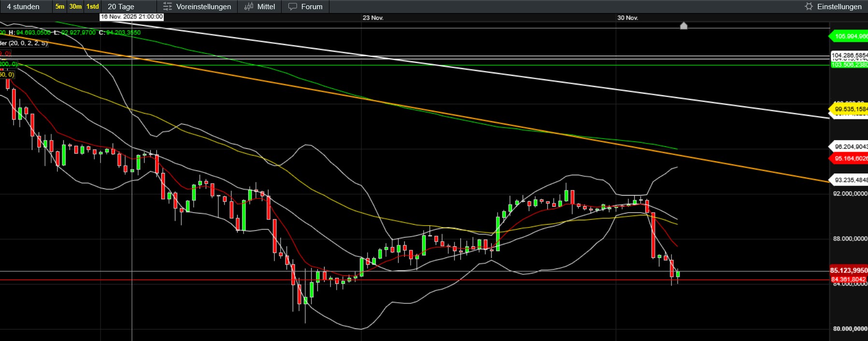Click the Einstellungen button label

tap(839, 7)
